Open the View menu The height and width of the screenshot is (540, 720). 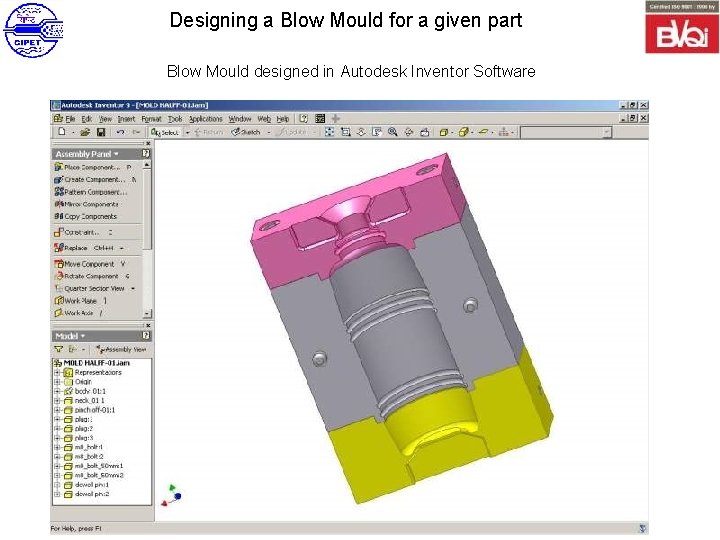point(105,119)
